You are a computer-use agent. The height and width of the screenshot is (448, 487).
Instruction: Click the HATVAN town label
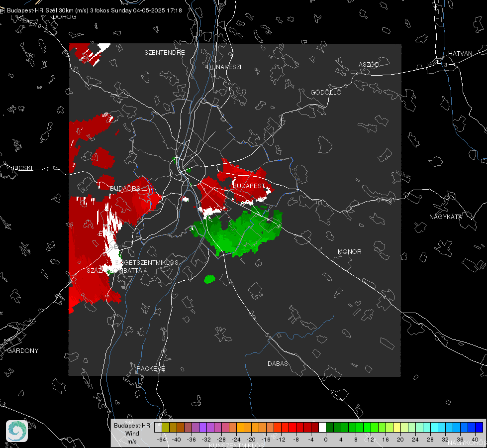(x=460, y=53)
